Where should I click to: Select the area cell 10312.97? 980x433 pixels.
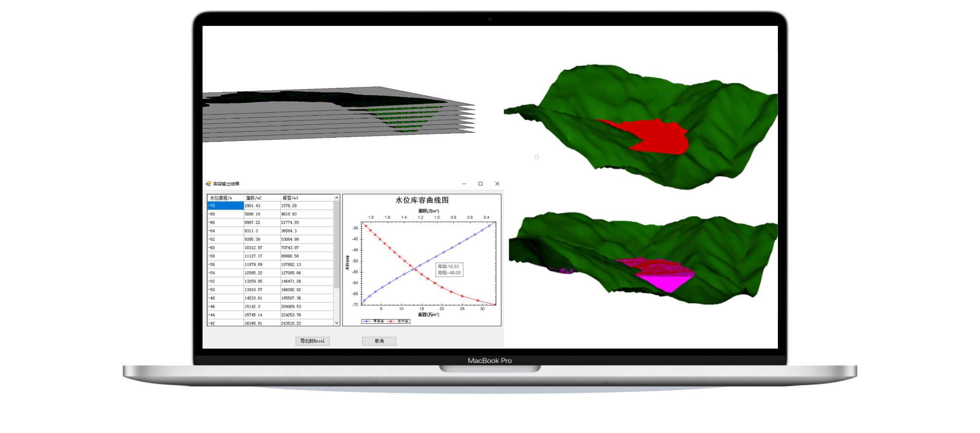(262, 248)
